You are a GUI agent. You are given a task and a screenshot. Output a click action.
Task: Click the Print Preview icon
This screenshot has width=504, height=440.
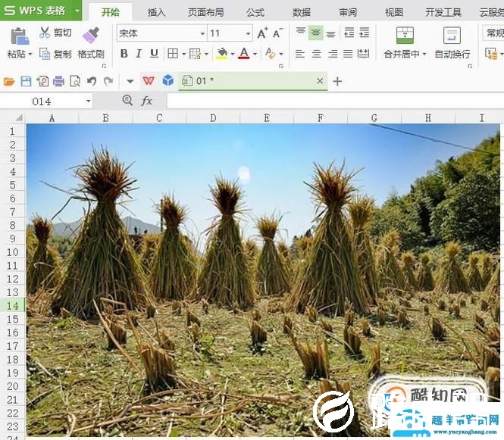click(75, 81)
